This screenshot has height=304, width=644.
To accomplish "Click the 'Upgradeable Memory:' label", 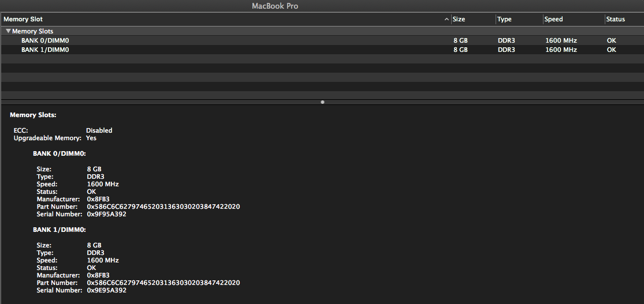I will [47, 138].
